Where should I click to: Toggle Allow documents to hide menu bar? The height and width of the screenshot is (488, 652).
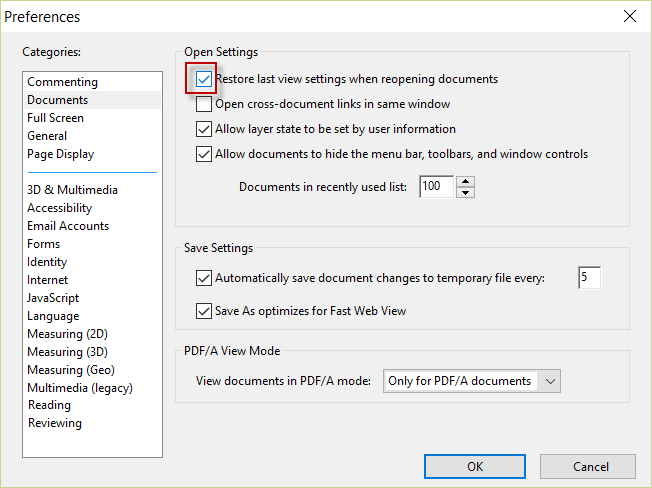204,154
